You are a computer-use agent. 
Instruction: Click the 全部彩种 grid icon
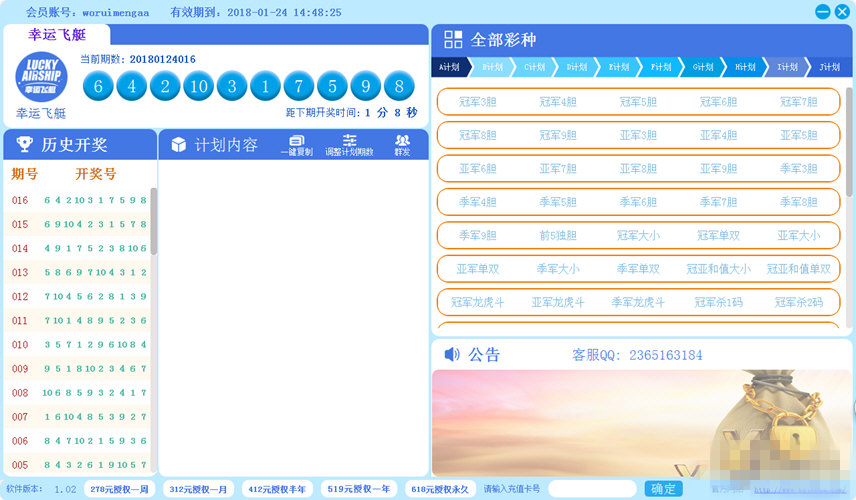click(453, 39)
